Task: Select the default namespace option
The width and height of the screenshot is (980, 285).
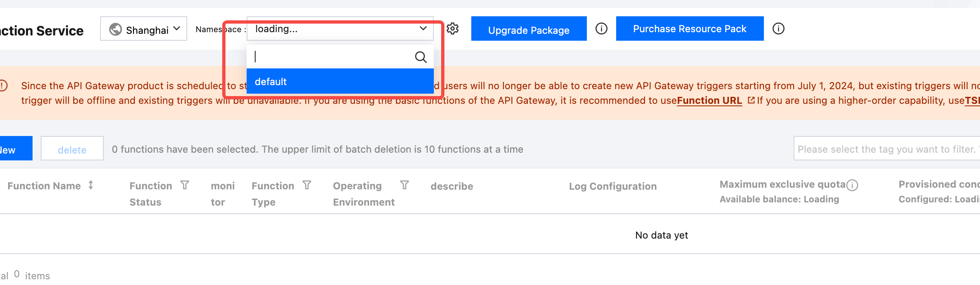Action: pyautogui.click(x=340, y=81)
